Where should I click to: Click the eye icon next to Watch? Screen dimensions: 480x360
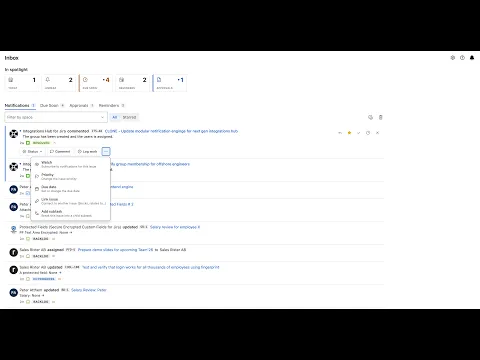[37, 164]
